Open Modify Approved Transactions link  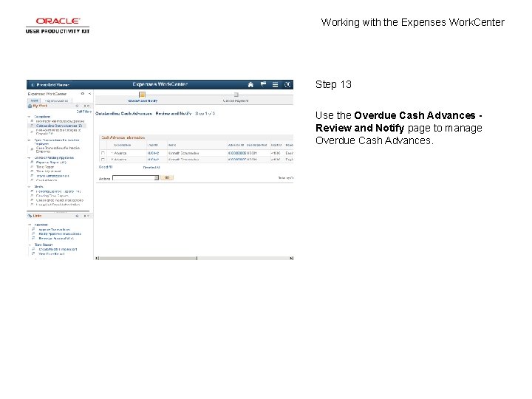[60, 233]
